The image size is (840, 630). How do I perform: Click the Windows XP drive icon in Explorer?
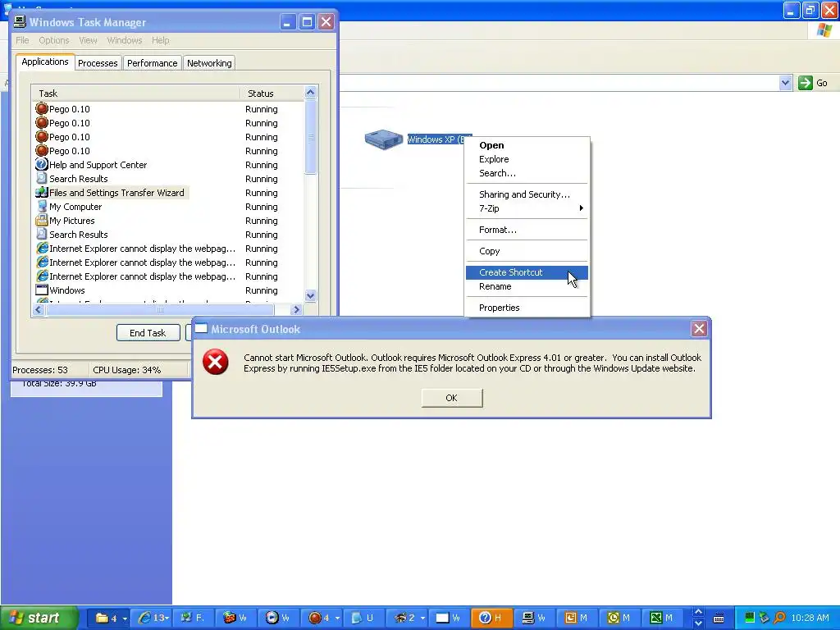(x=383, y=139)
